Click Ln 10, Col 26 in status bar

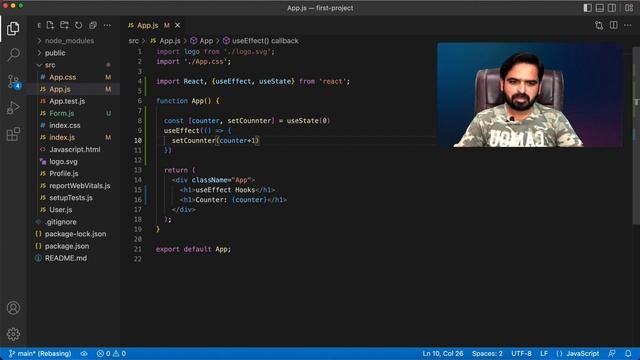[443, 353]
